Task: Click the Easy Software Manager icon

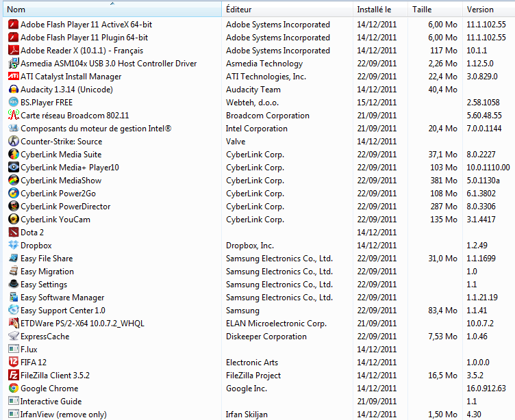Action: 14,298
